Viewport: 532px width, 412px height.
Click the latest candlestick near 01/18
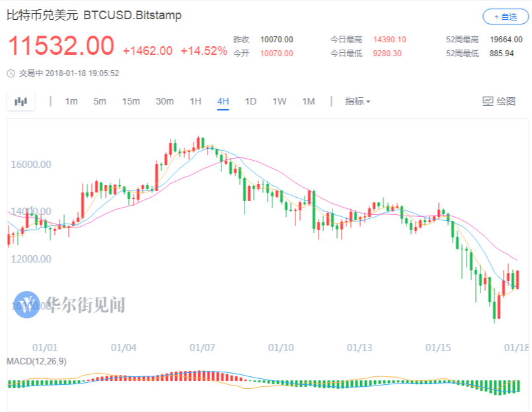click(x=517, y=279)
